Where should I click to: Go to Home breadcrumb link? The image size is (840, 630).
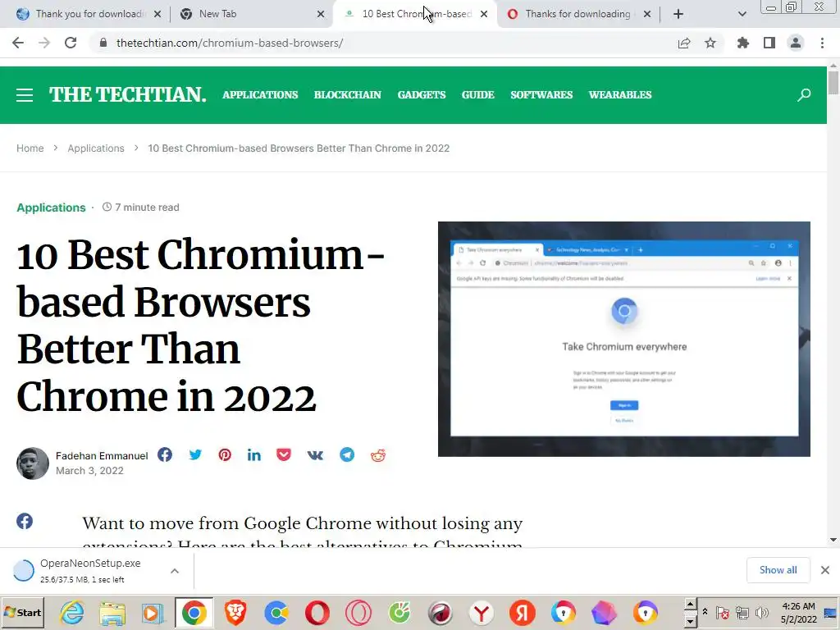pyautogui.click(x=30, y=148)
